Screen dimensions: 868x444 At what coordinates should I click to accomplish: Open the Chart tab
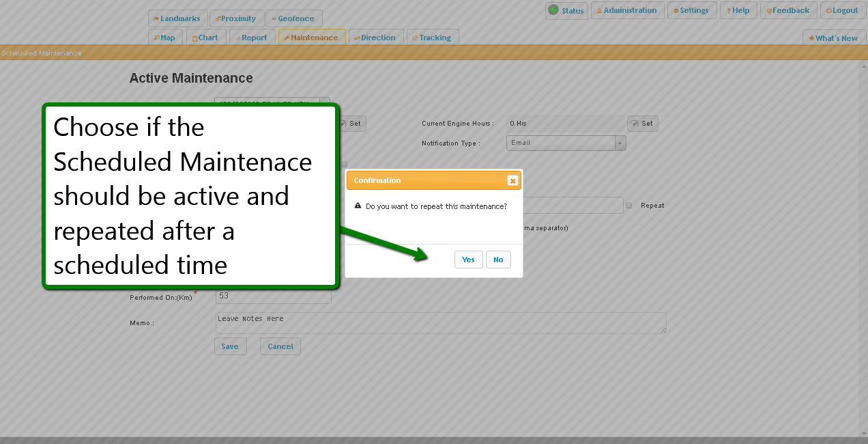pos(205,38)
